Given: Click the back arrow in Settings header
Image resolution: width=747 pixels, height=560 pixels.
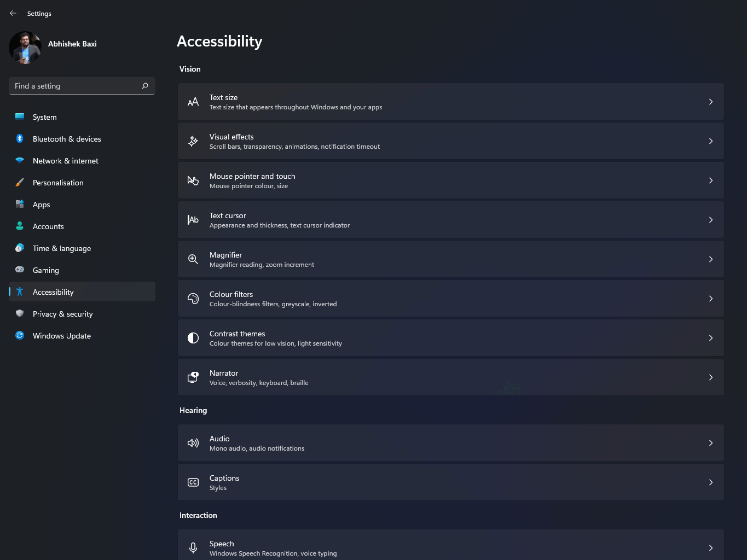Looking at the screenshot, I should click(x=13, y=13).
